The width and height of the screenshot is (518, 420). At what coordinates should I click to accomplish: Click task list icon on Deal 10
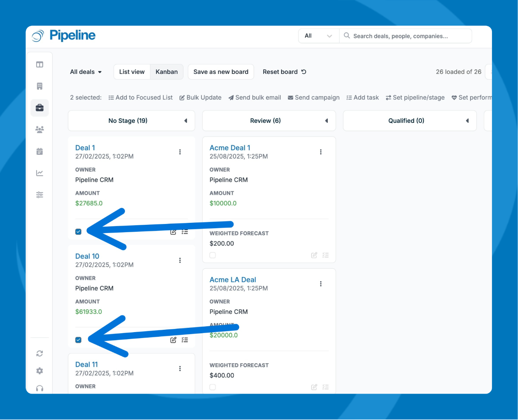click(185, 340)
